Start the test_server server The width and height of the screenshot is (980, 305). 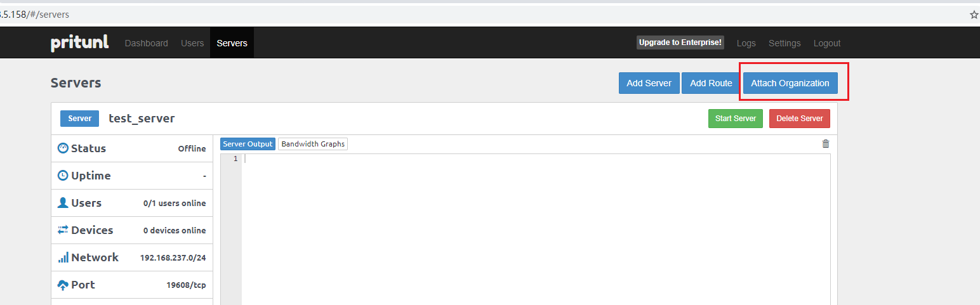point(735,119)
